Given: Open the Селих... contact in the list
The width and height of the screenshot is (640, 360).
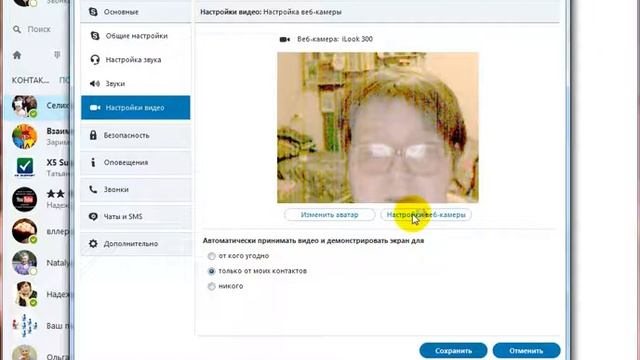Looking at the screenshot, I should point(37,107).
